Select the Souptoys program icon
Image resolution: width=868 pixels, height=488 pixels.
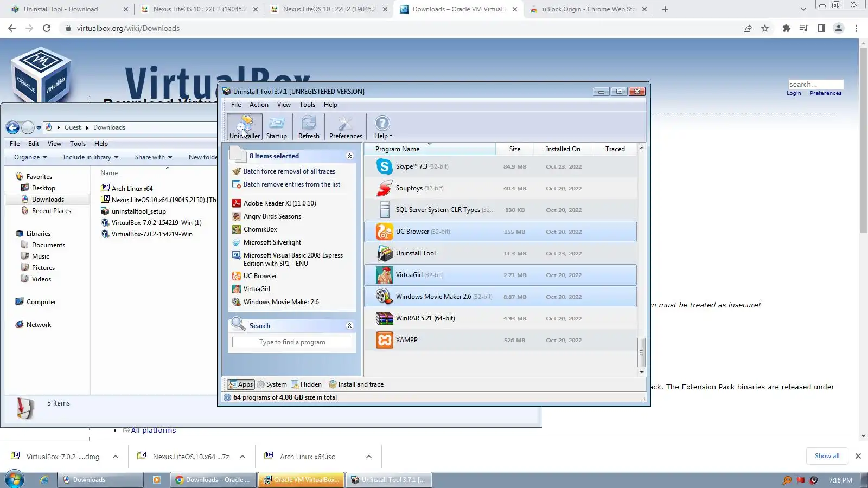[384, 188]
